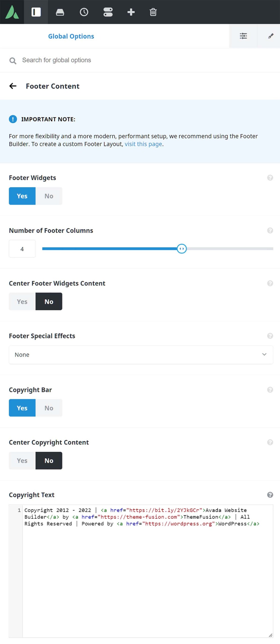The width and height of the screenshot is (280, 644).
Task: Click the plus icon to add new
Action: tap(131, 12)
